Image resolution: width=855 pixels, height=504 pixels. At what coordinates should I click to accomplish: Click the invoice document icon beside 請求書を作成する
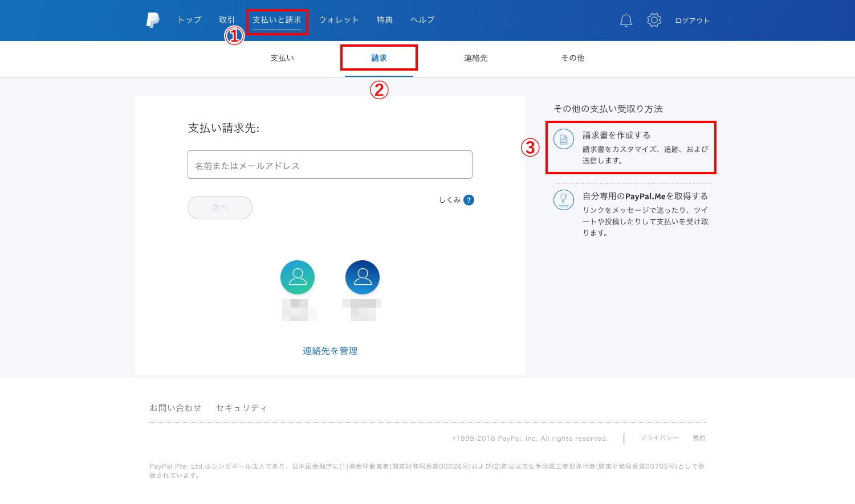(x=564, y=140)
